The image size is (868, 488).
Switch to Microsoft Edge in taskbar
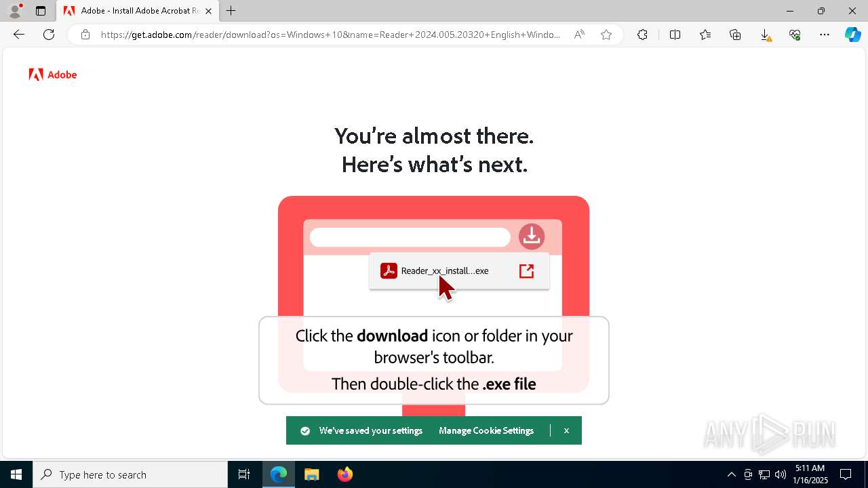tap(279, 474)
